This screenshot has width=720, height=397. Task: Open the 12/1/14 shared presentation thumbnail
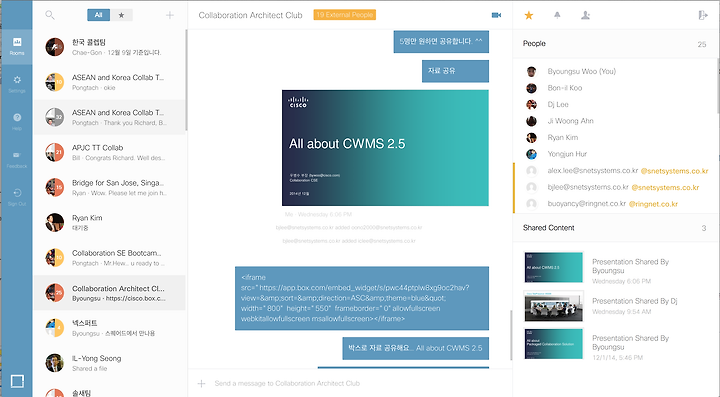[553, 344]
